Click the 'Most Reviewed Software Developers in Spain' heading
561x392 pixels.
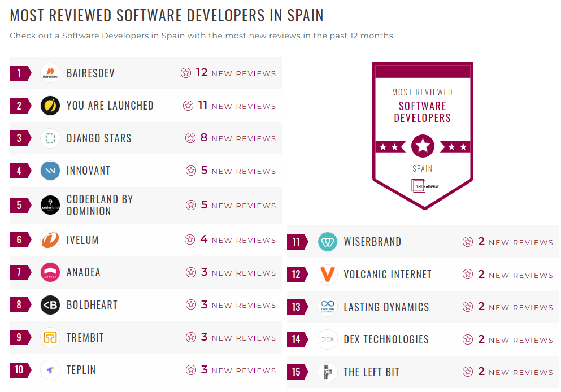(167, 16)
